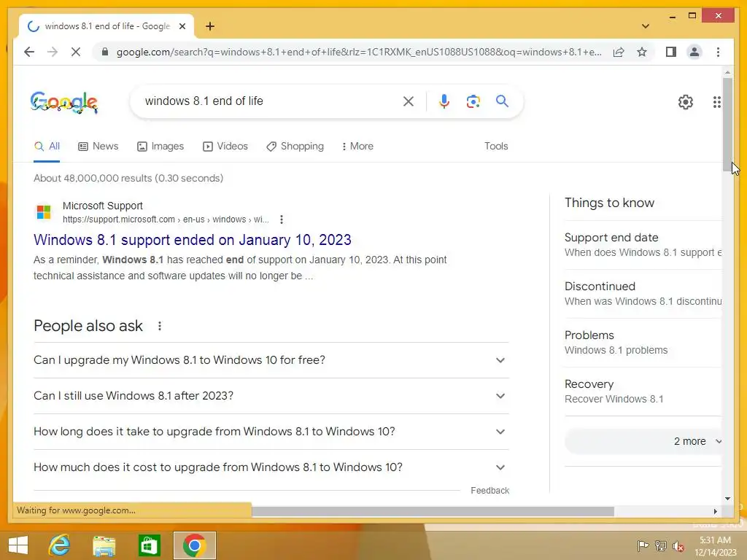This screenshot has height=560, width=747.
Task: Expand how long to upgrade question
Action: click(271, 432)
